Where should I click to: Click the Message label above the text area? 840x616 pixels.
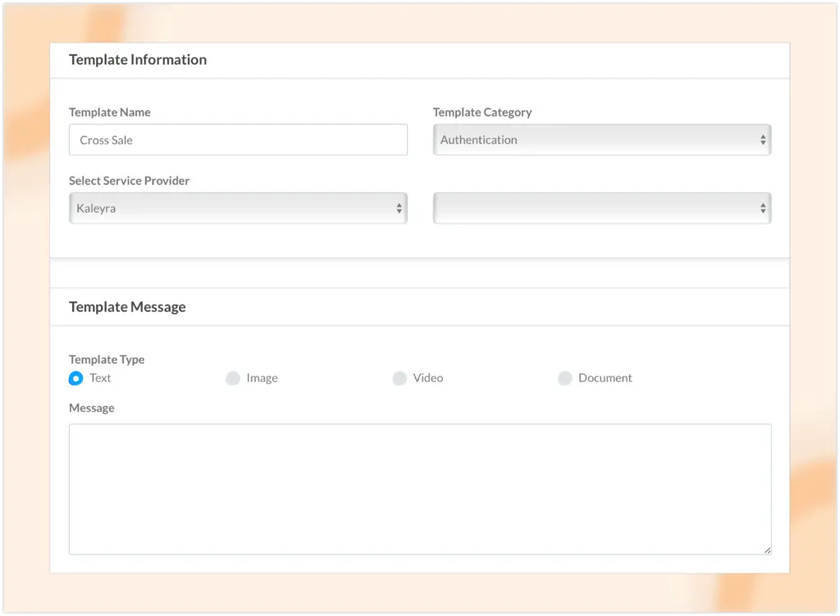click(x=92, y=408)
